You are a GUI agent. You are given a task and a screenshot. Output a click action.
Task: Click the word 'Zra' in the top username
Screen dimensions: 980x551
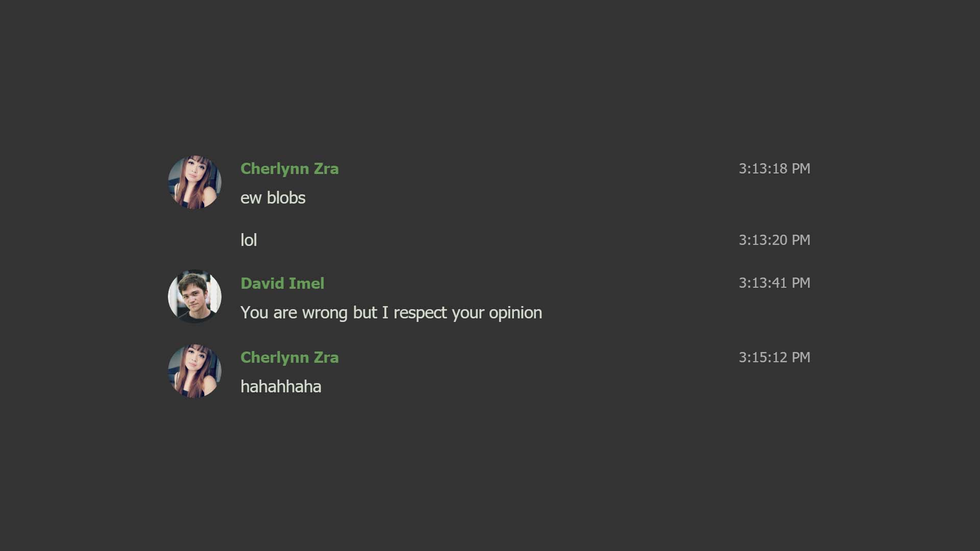(x=326, y=169)
